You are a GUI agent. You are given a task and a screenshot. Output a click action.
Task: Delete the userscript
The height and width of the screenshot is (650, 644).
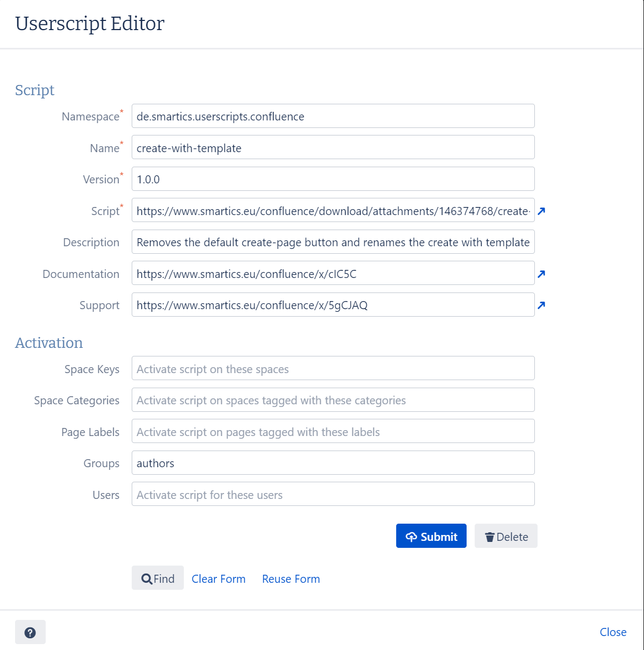[x=506, y=537]
